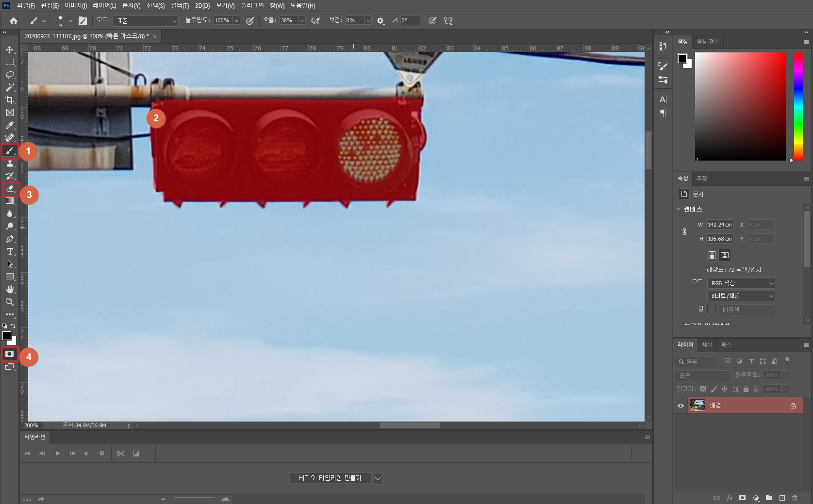Image resolution: width=813 pixels, height=504 pixels.
Task: Open the flow 38% dropdown arrow
Action: tap(302, 21)
